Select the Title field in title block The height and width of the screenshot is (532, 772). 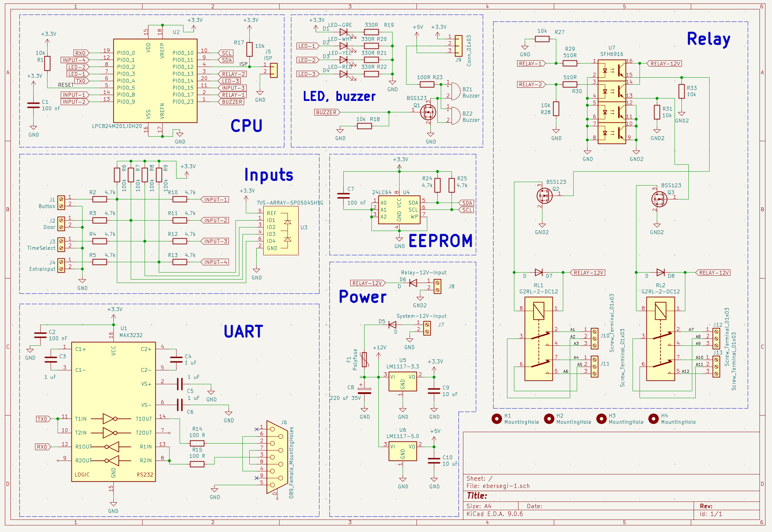[x=477, y=496]
